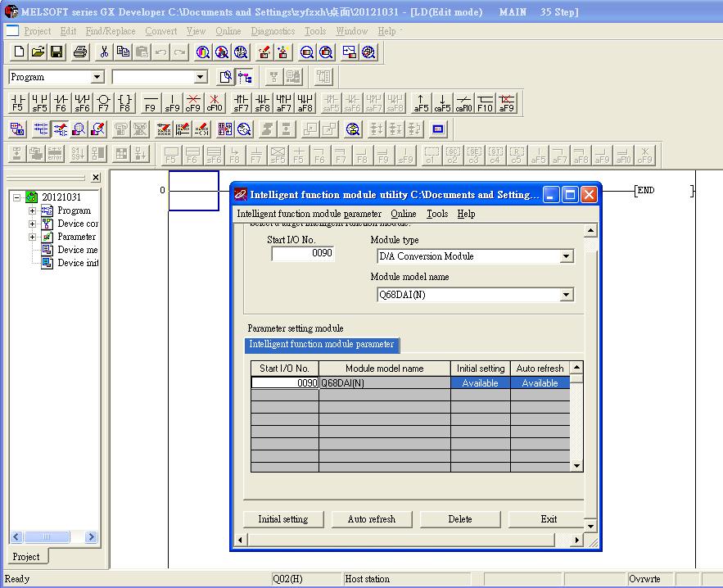The height and width of the screenshot is (588, 723).
Task: Click the Cut scissors icon
Action: click(x=105, y=52)
